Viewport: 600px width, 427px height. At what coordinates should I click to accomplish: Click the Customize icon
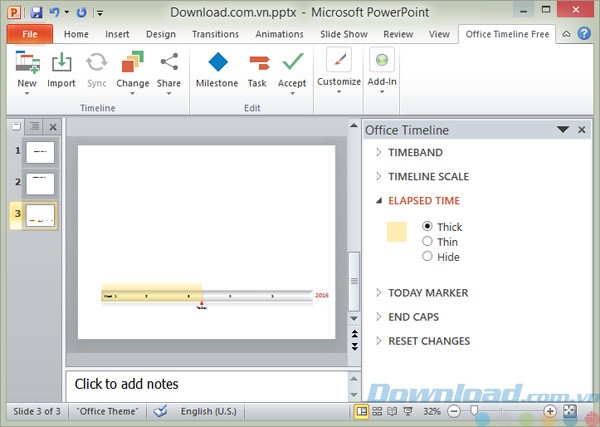click(x=338, y=61)
